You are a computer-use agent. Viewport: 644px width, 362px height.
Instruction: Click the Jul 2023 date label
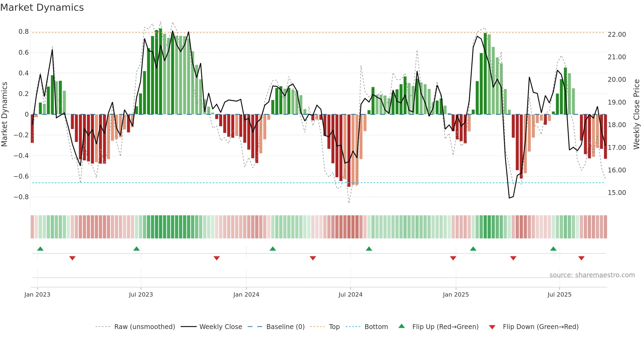click(x=141, y=294)
